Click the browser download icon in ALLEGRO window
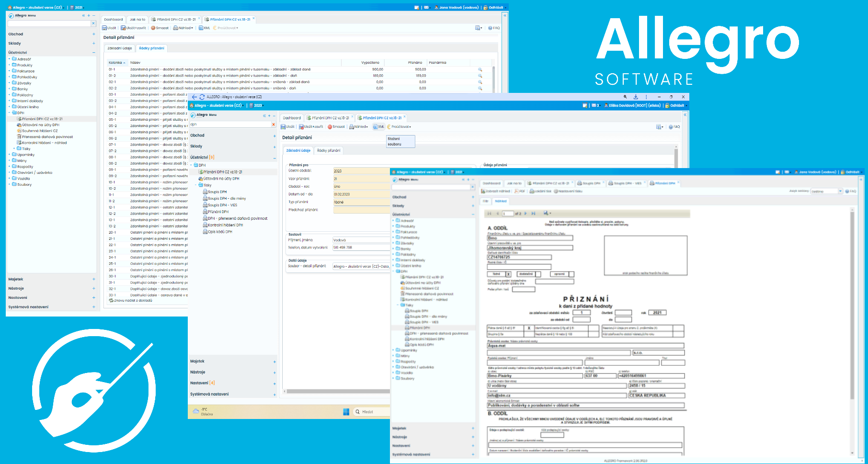The height and width of the screenshot is (464, 868). point(636,97)
